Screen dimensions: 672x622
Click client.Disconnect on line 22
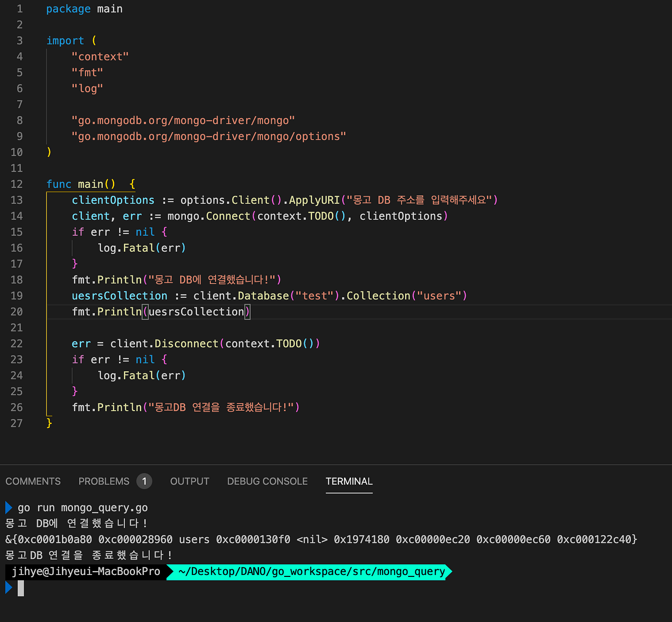coord(164,343)
